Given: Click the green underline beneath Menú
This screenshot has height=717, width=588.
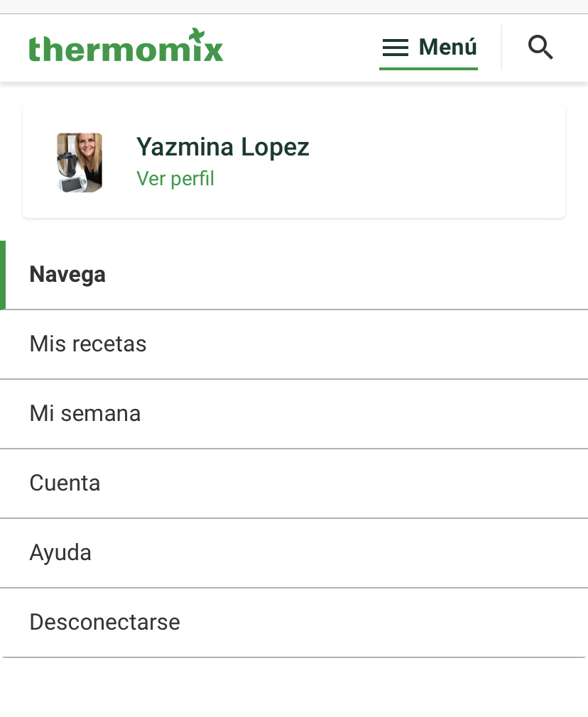Looking at the screenshot, I should click(428, 68).
